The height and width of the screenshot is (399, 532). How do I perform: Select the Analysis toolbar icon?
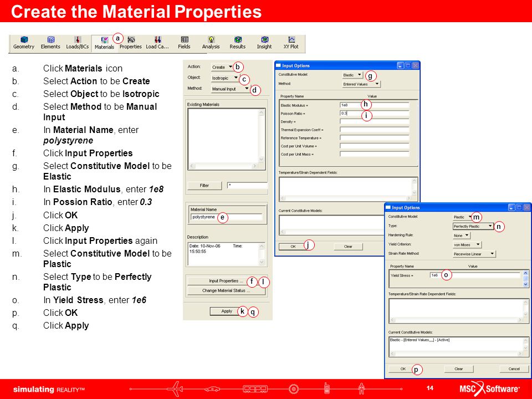pyautogui.click(x=211, y=43)
